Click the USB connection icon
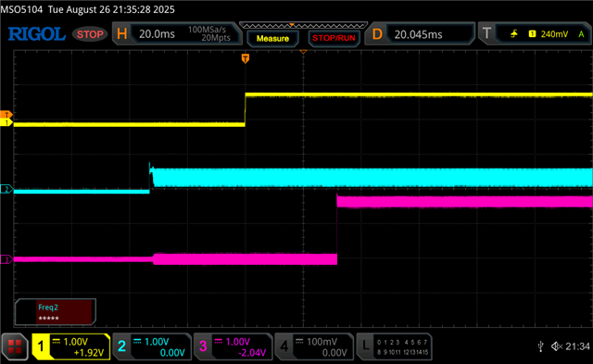The image size is (593, 364). click(x=541, y=346)
